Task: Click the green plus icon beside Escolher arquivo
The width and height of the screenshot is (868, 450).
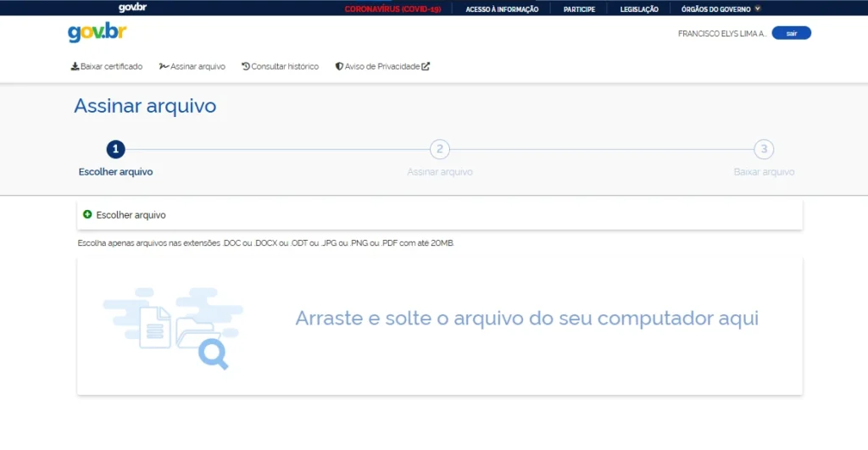Action: click(x=87, y=214)
